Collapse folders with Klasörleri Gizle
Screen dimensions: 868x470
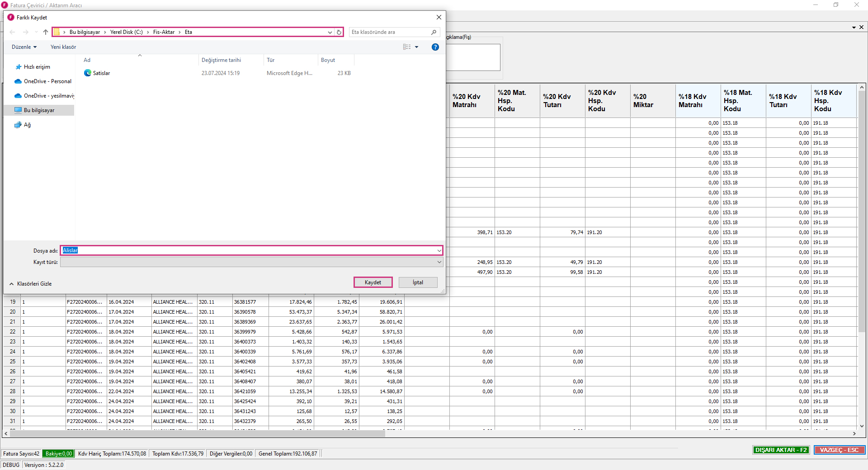click(31, 284)
